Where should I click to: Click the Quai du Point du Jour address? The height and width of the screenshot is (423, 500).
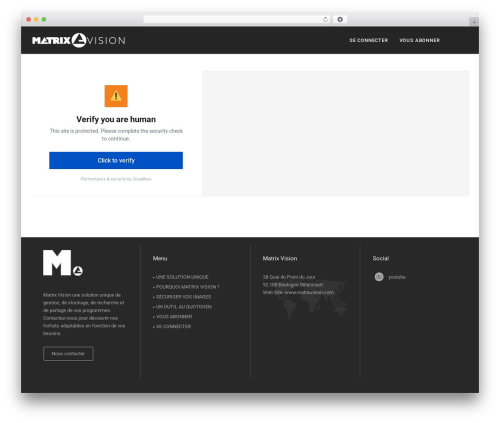[289, 277]
